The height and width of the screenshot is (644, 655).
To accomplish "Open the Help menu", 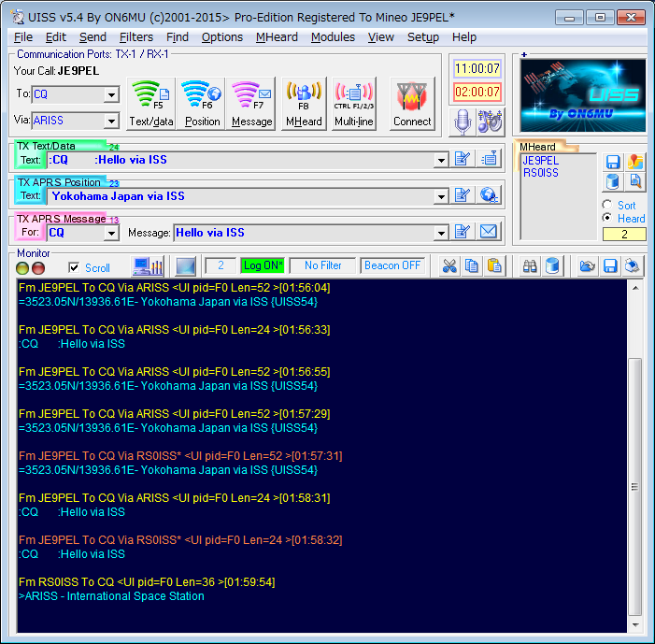I will click(x=464, y=37).
